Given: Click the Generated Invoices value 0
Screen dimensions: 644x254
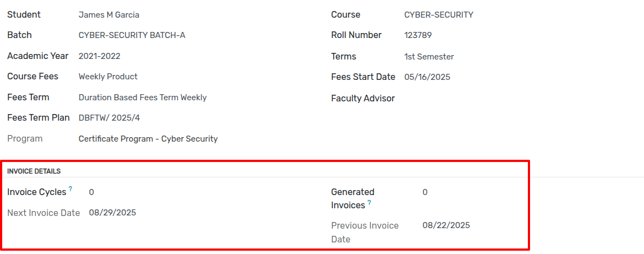Looking at the screenshot, I should 425,192.
